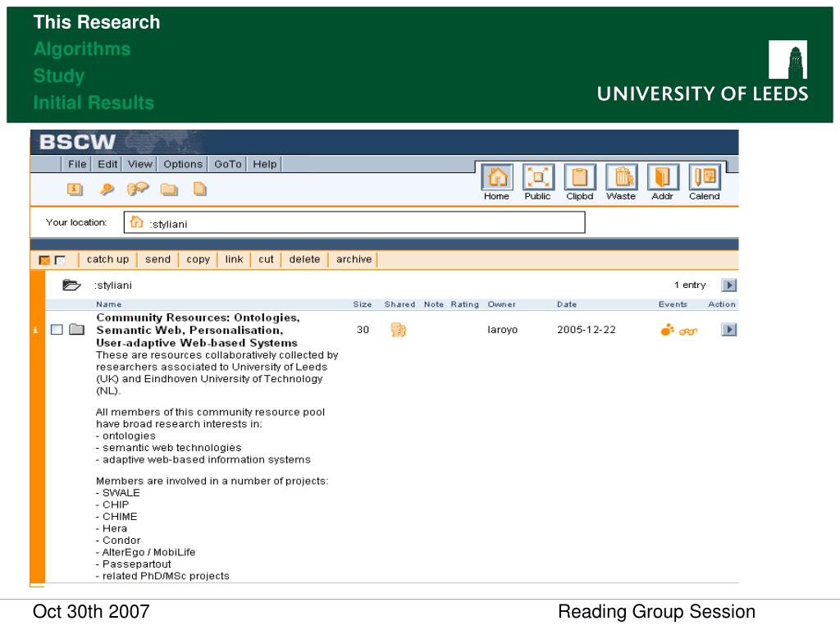The image size is (840, 630).
Task: Click the open folder icon beside :styliani
Action: click(71, 285)
